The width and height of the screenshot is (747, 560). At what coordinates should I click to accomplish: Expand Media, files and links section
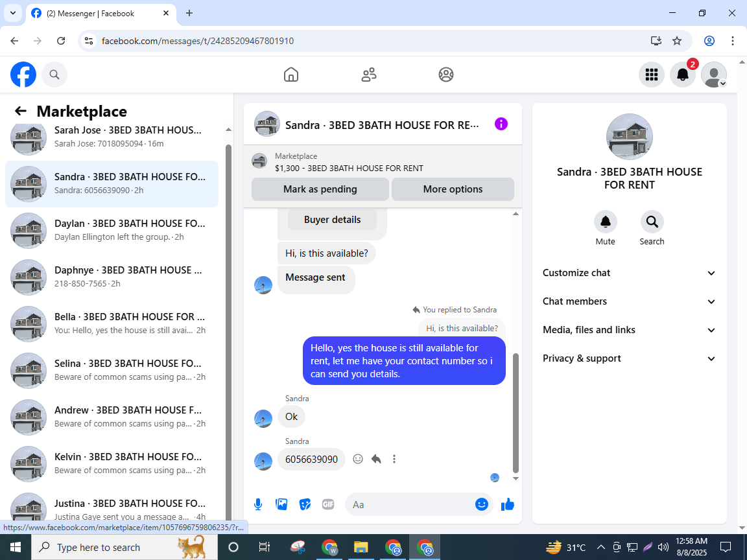click(x=630, y=330)
